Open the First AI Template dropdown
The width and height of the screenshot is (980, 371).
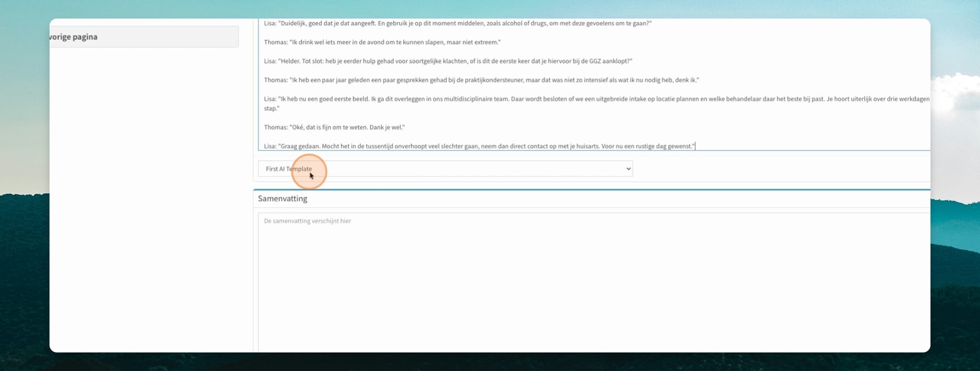point(445,168)
